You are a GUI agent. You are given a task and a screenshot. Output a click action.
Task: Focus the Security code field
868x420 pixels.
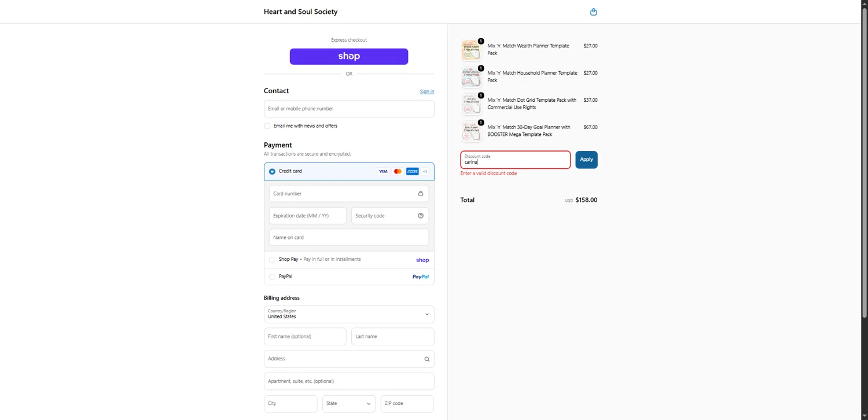390,216
